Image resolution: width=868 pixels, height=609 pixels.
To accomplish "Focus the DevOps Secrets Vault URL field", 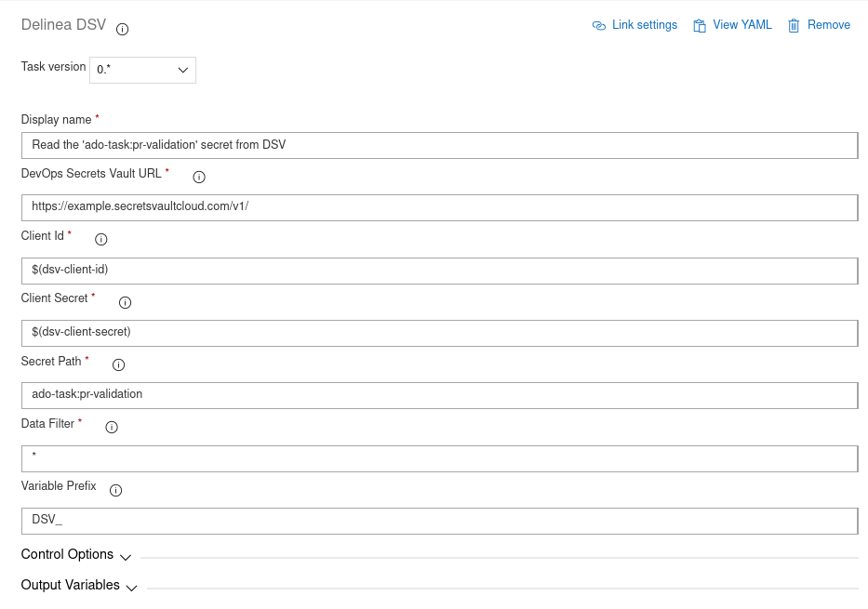I will [439, 207].
